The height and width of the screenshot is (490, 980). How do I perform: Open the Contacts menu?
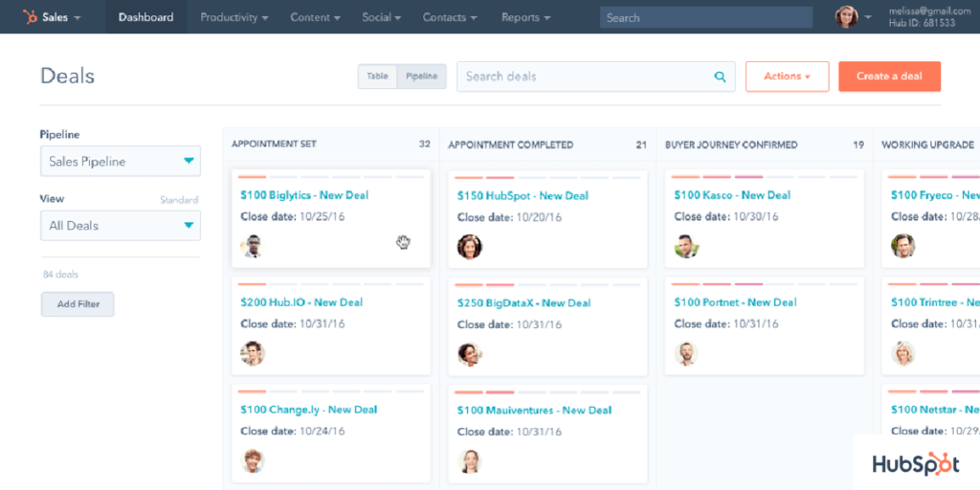[451, 17]
